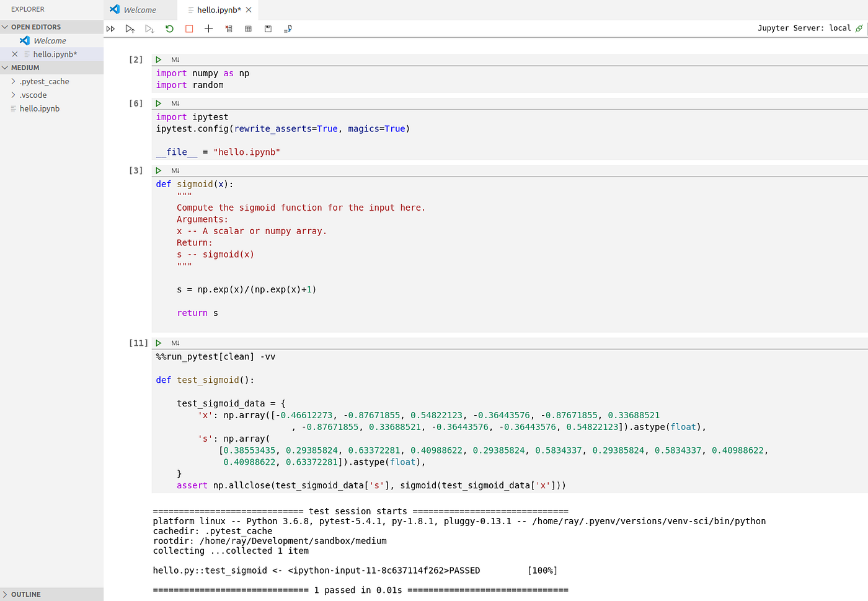The height and width of the screenshot is (601, 868).
Task: Save the hello.ipynb notebook
Action: tap(268, 29)
